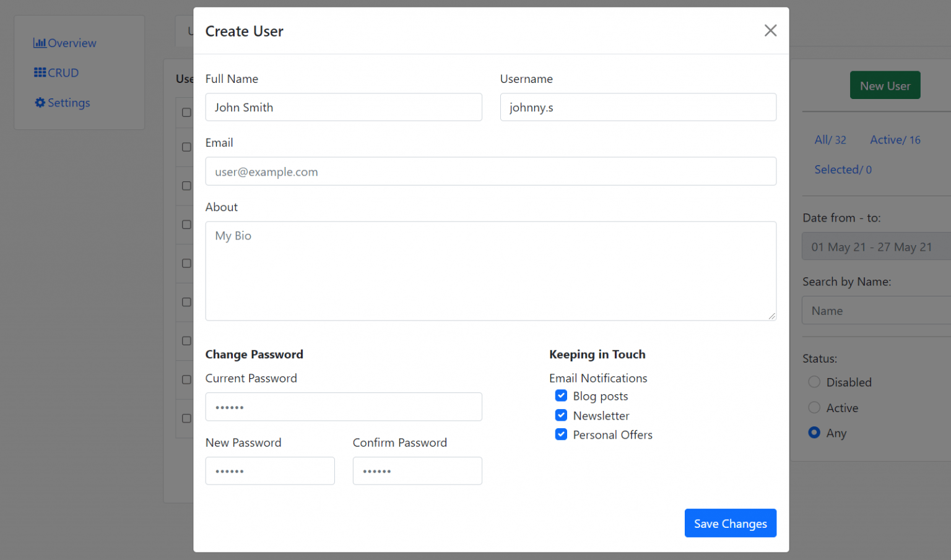This screenshot has width=951, height=560.
Task: Disable Personal Offers notifications
Action: [x=561, y=434]
